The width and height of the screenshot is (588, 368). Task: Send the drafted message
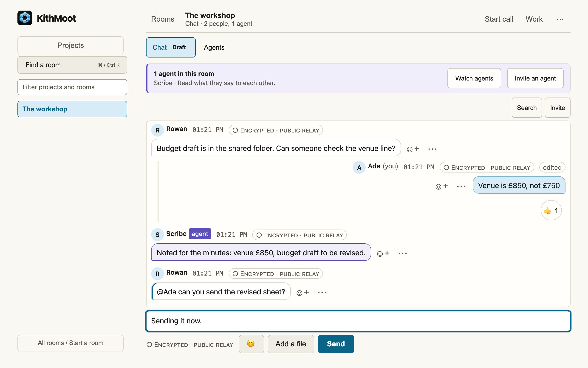click(336, 344)
